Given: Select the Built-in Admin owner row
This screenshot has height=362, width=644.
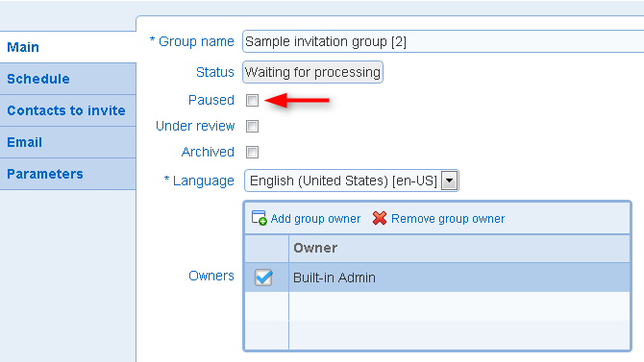Looking at the screenshot, I should pos(437,278).
